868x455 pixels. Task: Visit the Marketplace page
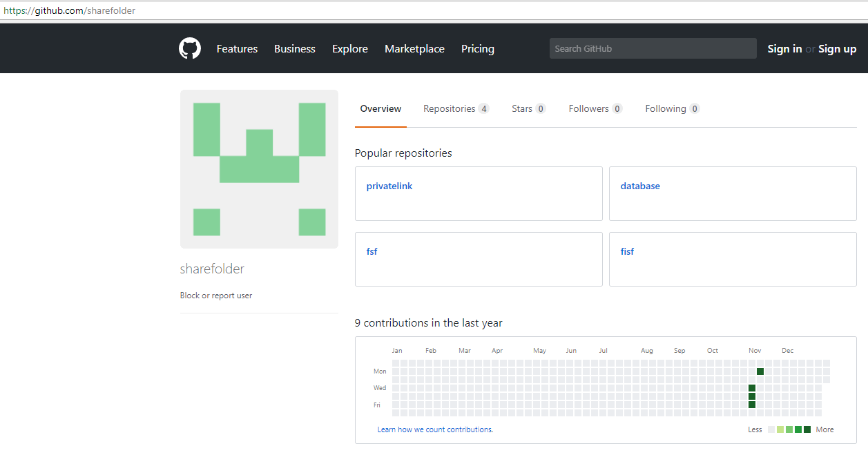[414, 49]
